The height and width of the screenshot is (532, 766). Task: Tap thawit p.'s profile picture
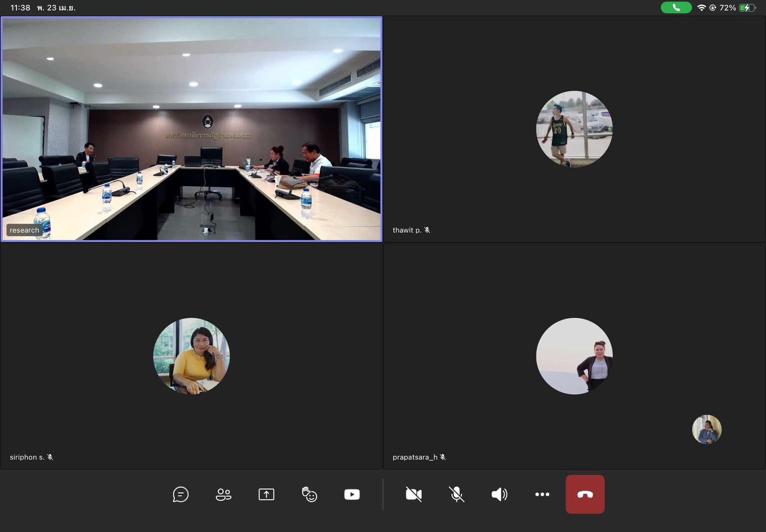(574, 129)
